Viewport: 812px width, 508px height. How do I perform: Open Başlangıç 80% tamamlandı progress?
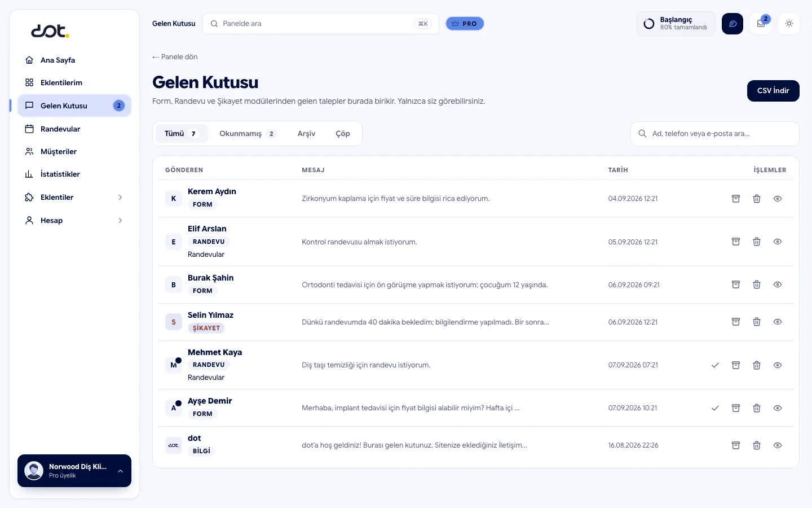676,24
